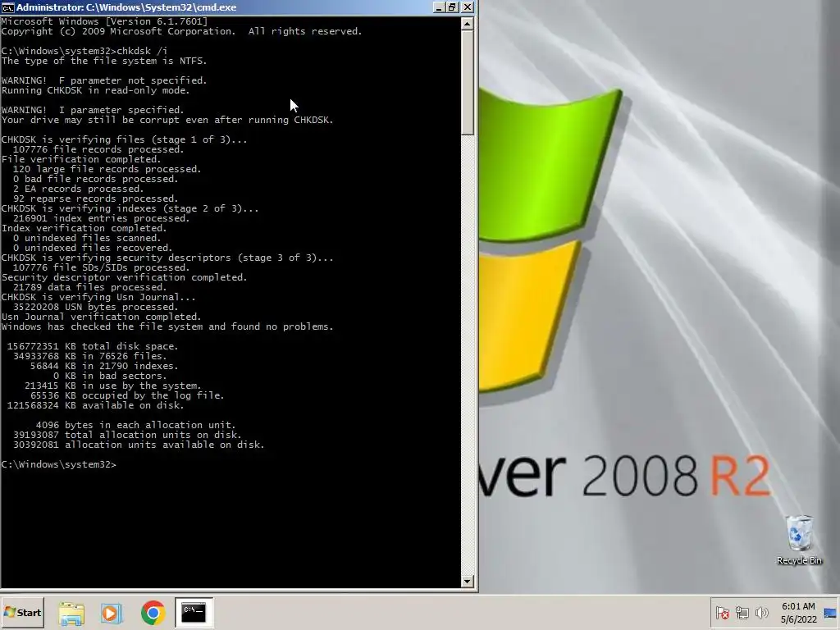
Task: Open the clock showing 6:01 AM
Action: [x=798, y=613]
